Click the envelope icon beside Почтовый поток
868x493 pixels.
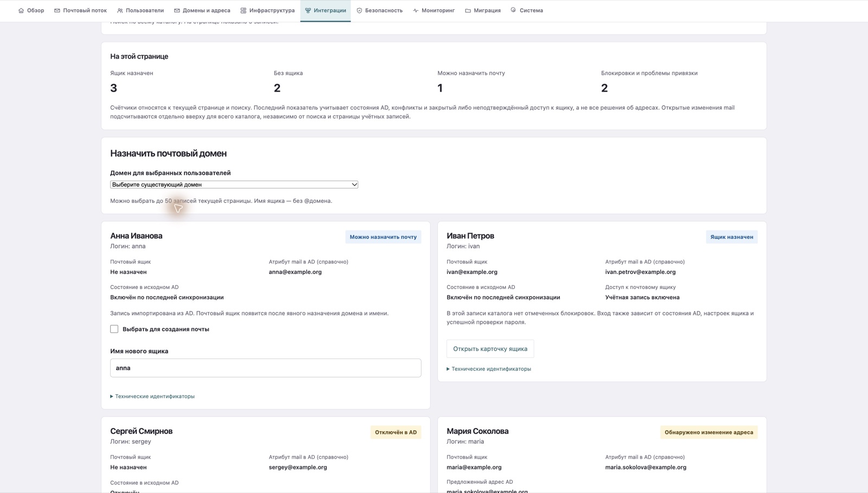click(x=57, y=10)
